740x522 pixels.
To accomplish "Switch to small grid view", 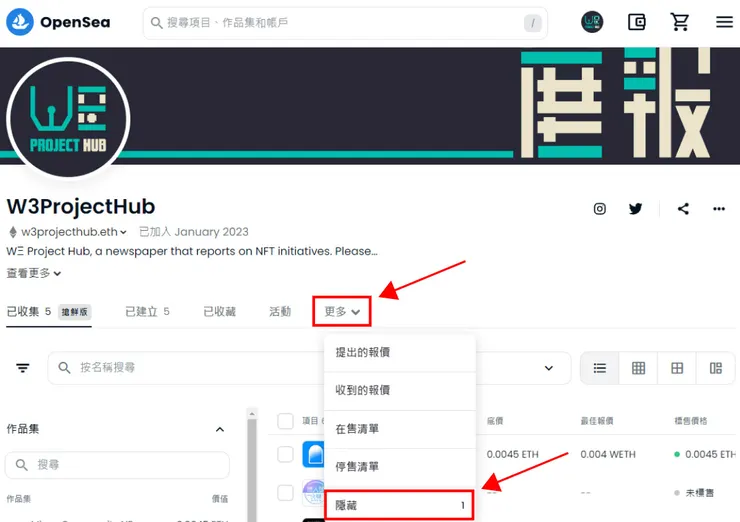I will 638,368.
